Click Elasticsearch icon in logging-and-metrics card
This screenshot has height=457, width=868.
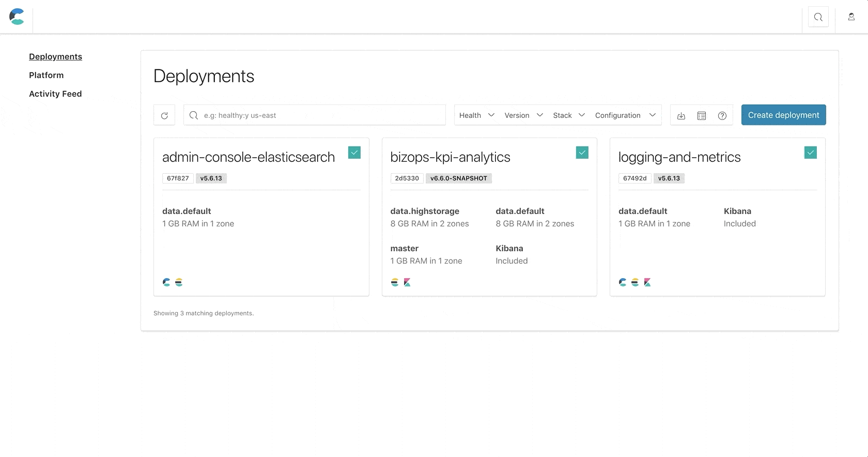[635, 282]
